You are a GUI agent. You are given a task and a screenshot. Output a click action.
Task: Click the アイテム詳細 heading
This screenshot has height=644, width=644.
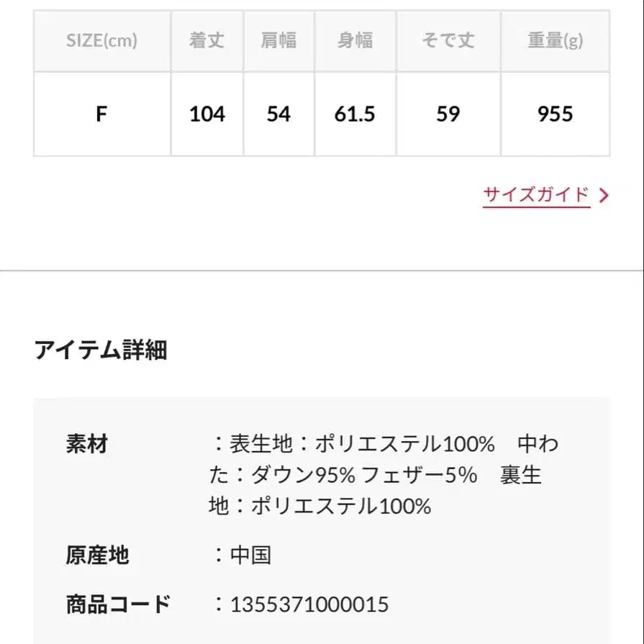tap(101, 350)
